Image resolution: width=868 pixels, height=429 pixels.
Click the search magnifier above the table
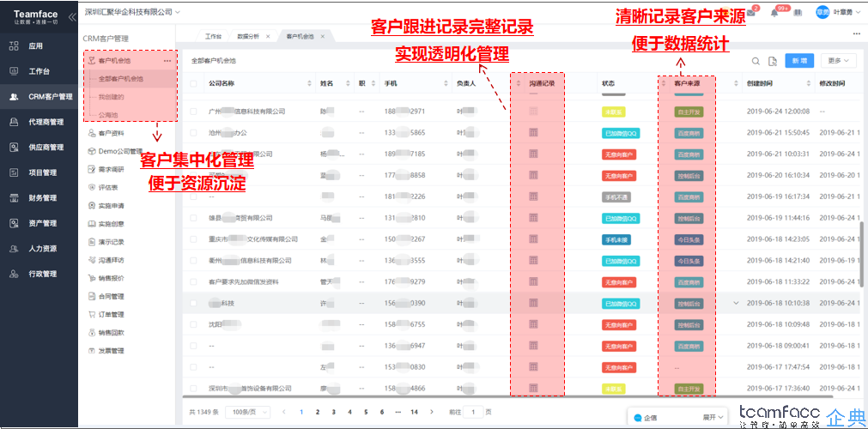756,61
